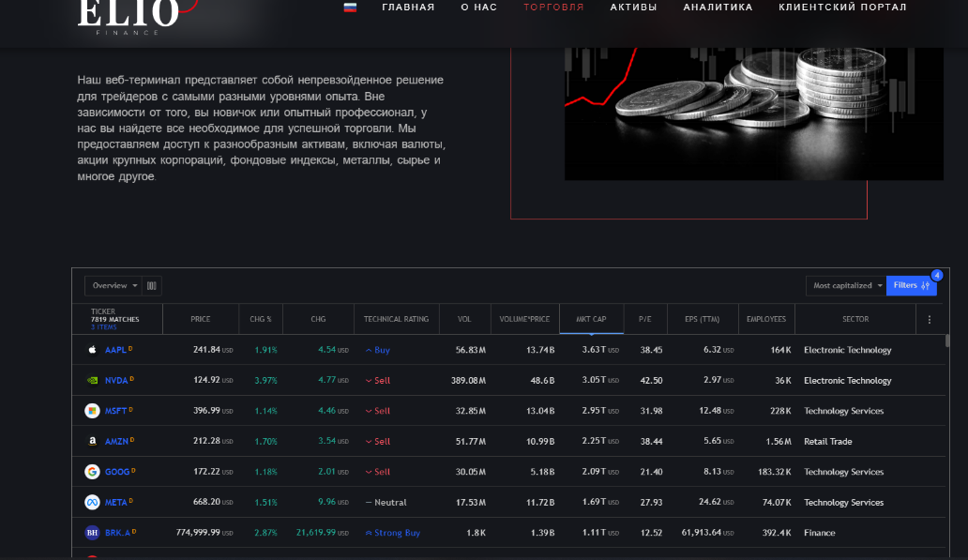Click the Amazon logo icon

pyautogui.click(x=92, y=442)
